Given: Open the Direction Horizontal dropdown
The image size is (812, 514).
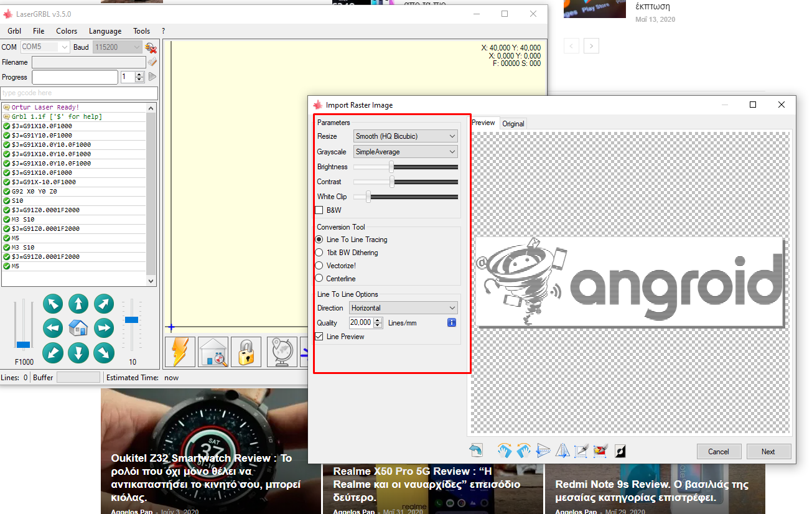Looking at the screenshot, I should pyautogui.click(x=403, y=308).
